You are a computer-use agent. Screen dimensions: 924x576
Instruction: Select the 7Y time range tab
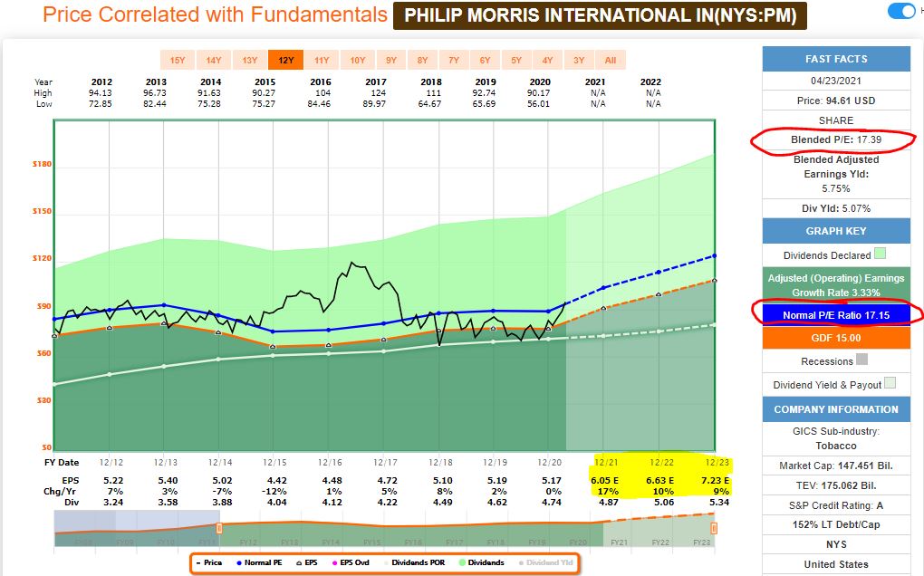tap(454, 60)
